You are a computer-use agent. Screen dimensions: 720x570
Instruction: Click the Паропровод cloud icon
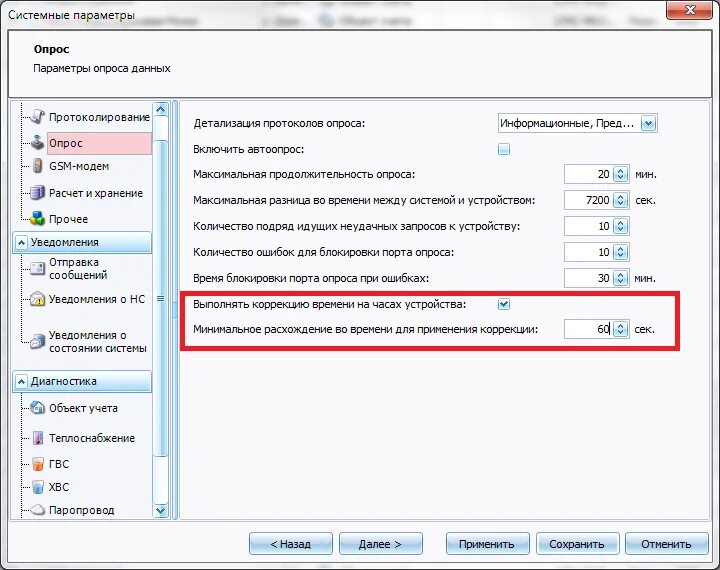click(x=38, y=510)
